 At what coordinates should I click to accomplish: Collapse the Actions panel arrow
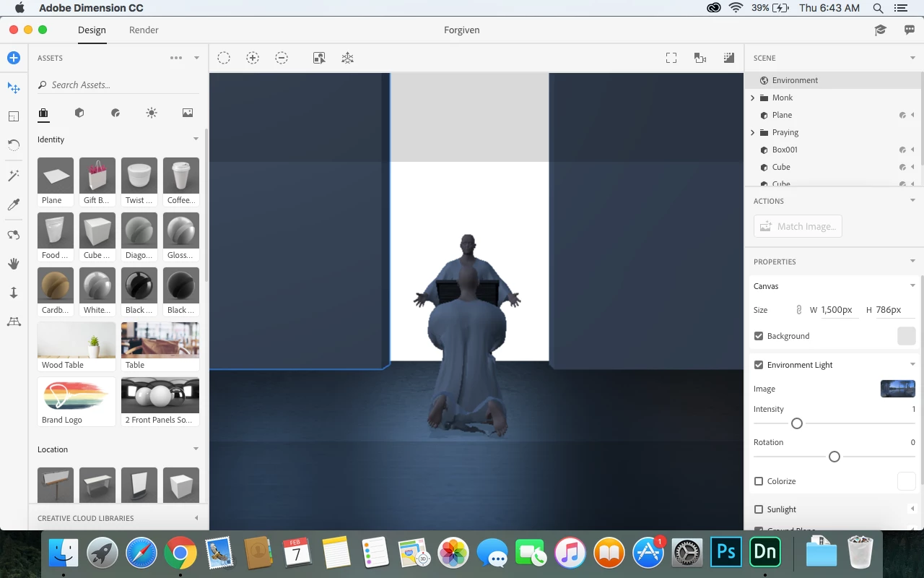912,201
